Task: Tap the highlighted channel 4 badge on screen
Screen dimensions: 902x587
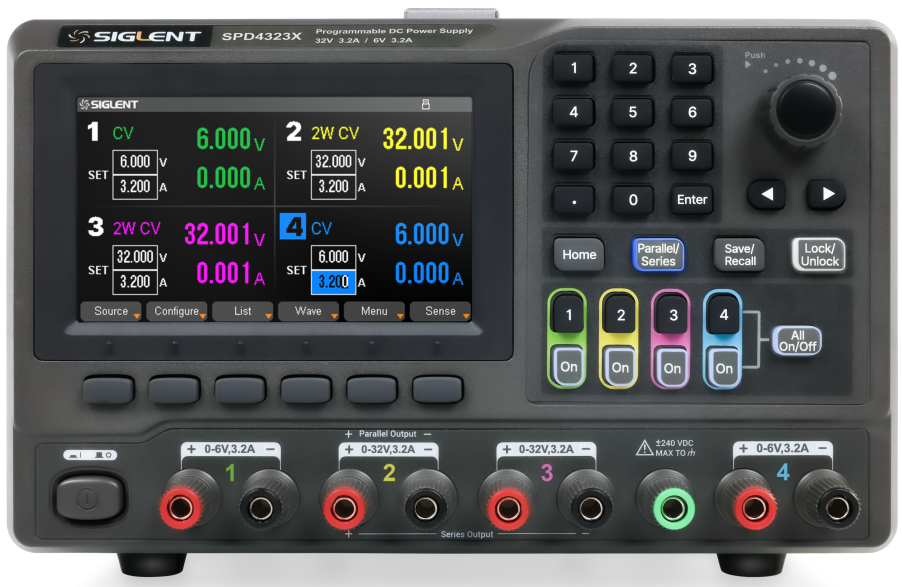Action: 293,226
